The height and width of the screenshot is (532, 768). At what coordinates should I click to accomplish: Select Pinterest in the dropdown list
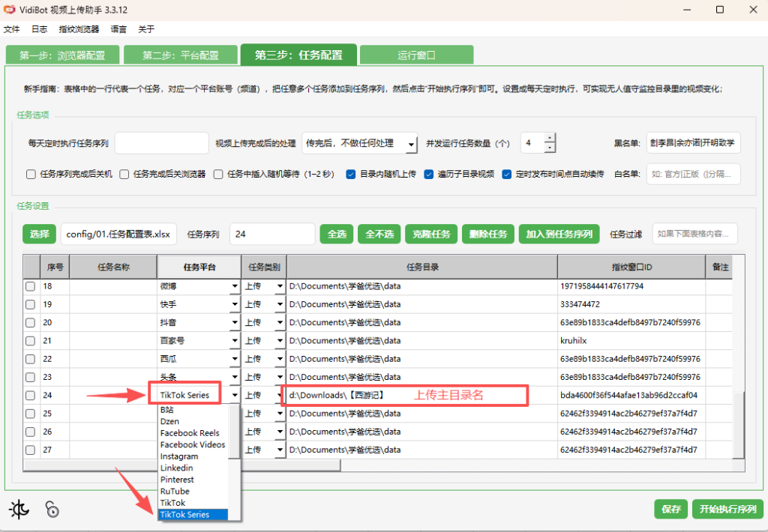[177, 480]
